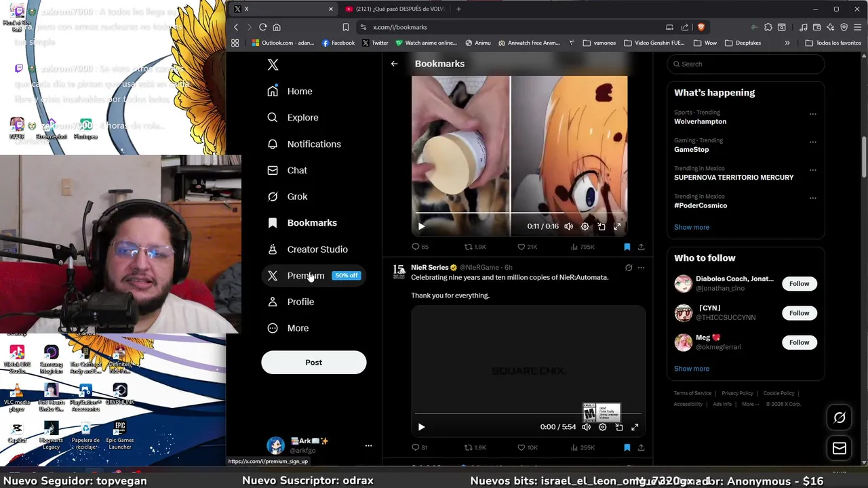
Task: Click the X logo in sidebar
Action: tap(273, 64)
